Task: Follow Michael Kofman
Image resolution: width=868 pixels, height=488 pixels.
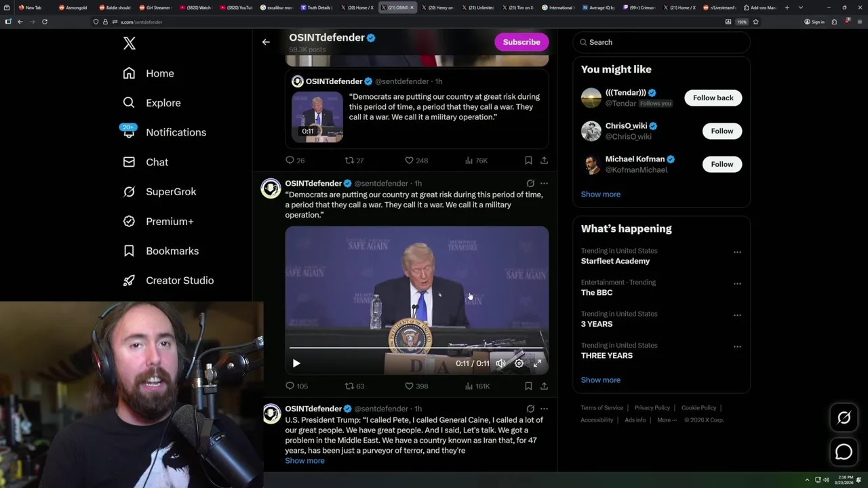Action: point(722,164)
